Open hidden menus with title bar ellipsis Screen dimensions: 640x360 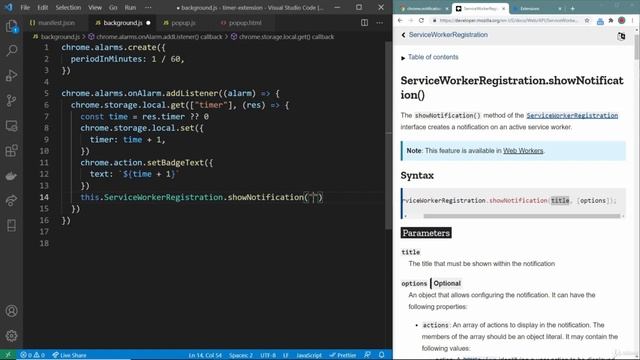tap(148, 7)
